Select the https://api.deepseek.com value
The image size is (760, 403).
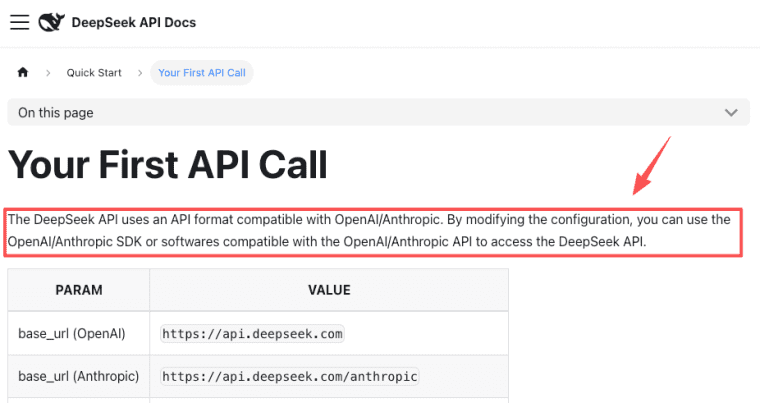click(252, 334)
